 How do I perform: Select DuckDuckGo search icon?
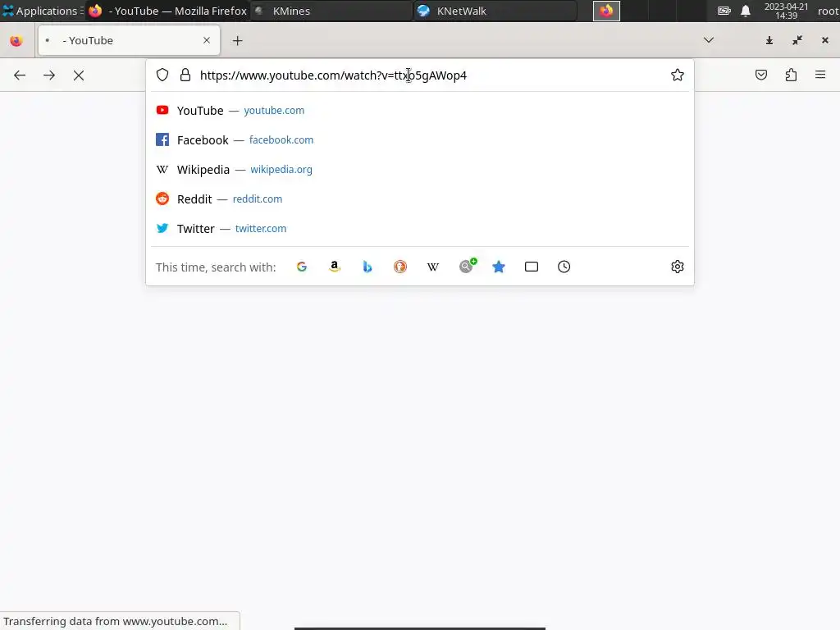(x=400, y=267)
